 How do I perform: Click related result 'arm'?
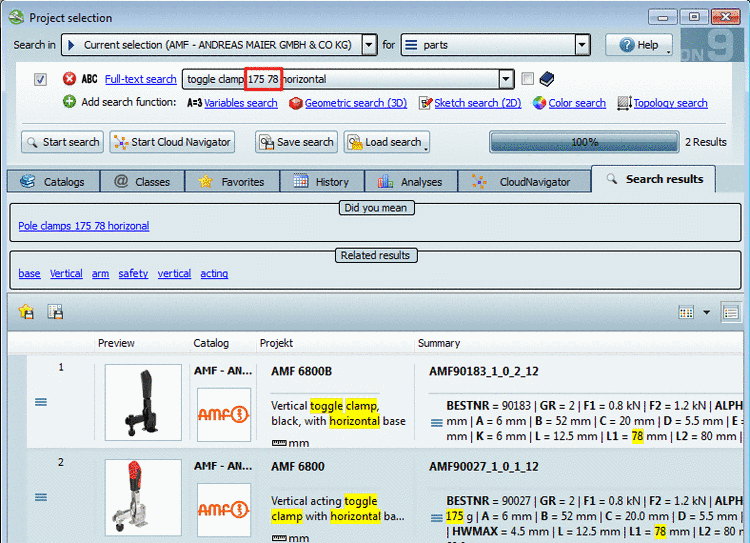(100, 273)
